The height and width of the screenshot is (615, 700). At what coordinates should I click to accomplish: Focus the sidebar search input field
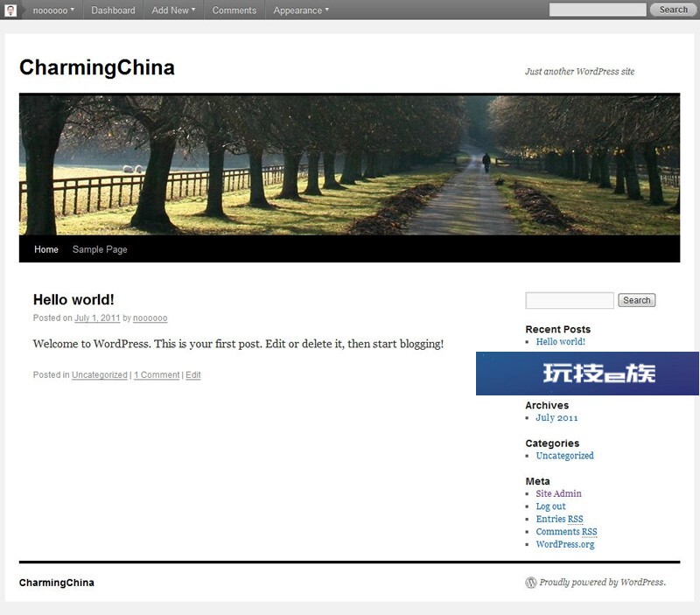pos(570,300)
